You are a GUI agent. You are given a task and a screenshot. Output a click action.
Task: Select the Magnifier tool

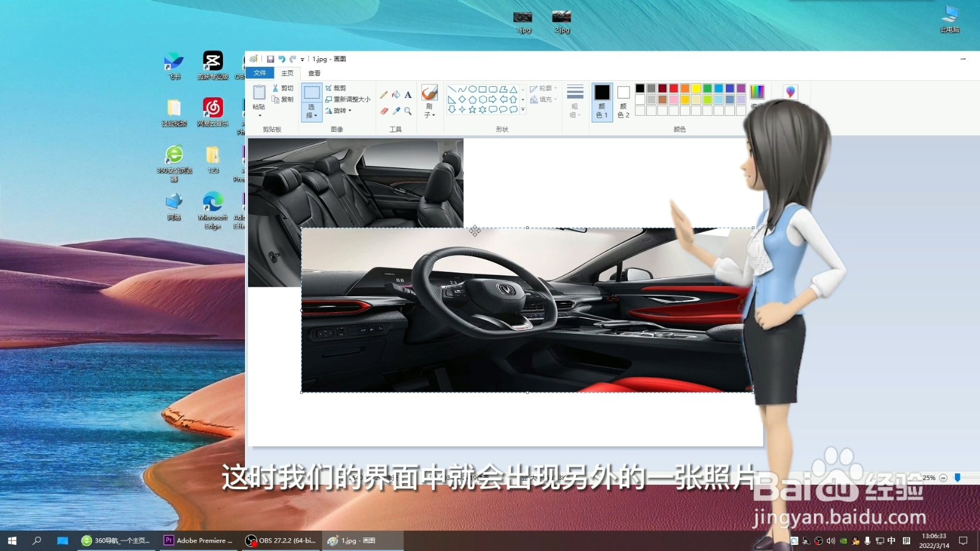click(408, 111)
